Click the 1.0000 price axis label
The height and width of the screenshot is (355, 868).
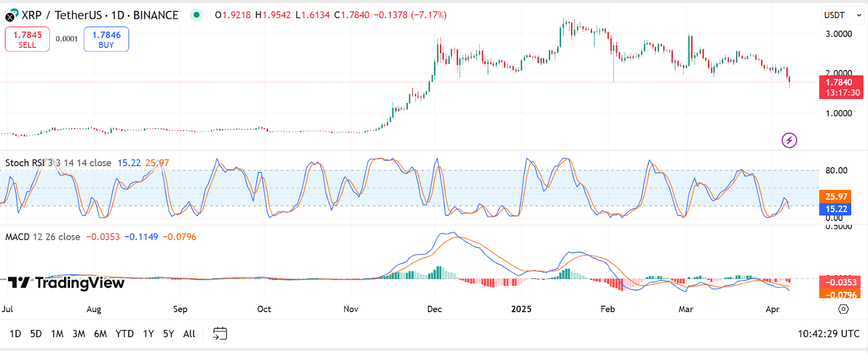839,113
